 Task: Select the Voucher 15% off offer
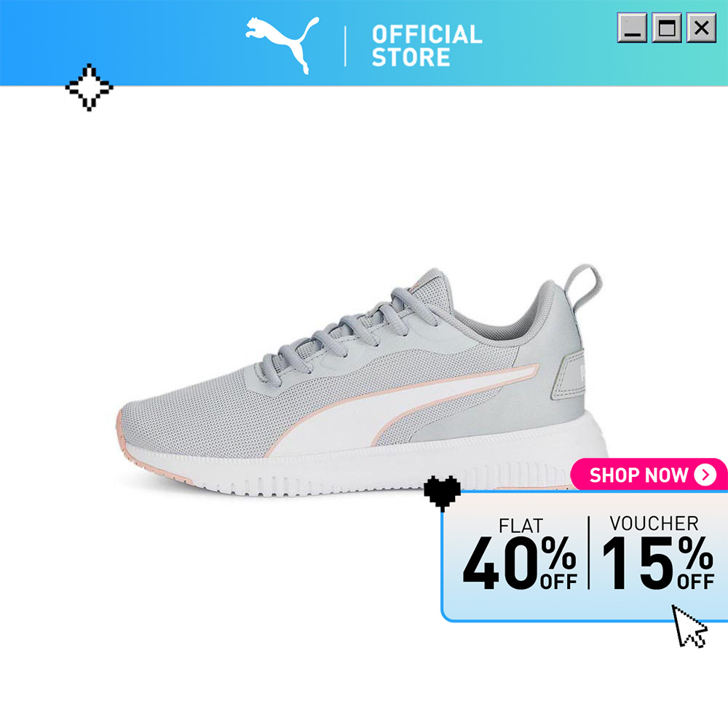pos(657,553)
